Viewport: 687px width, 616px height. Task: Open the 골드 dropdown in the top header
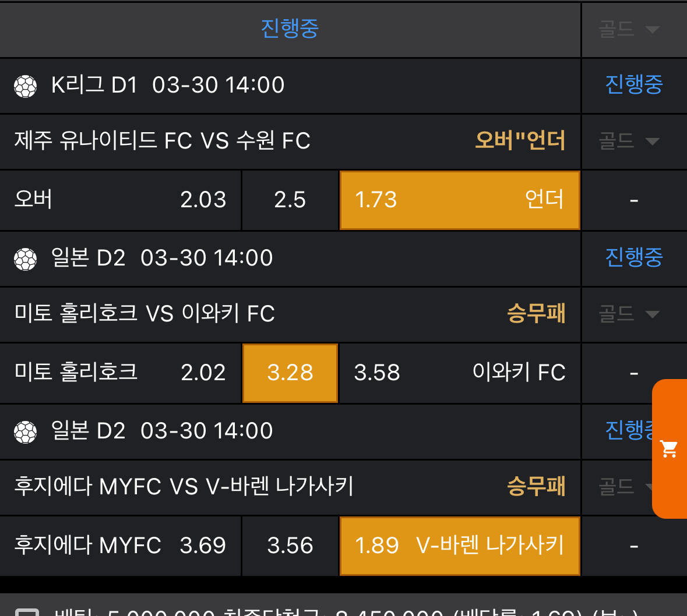point(629,29)
